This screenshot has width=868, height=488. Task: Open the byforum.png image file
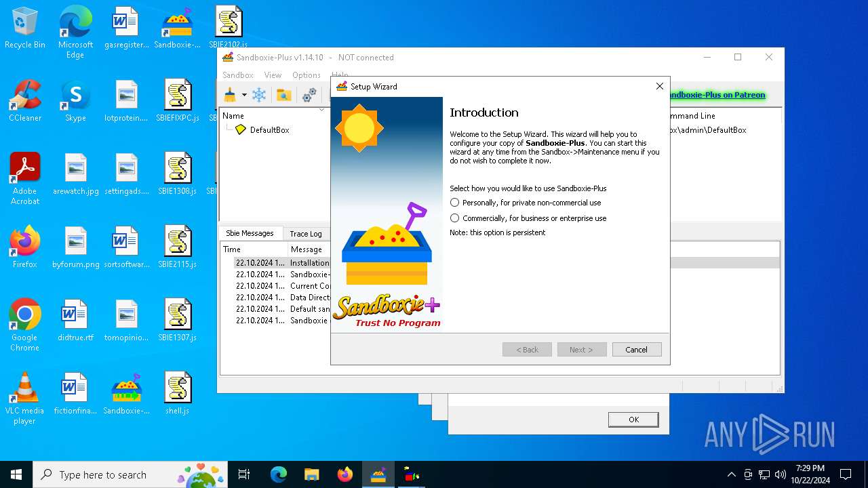[x=75, y=248]
